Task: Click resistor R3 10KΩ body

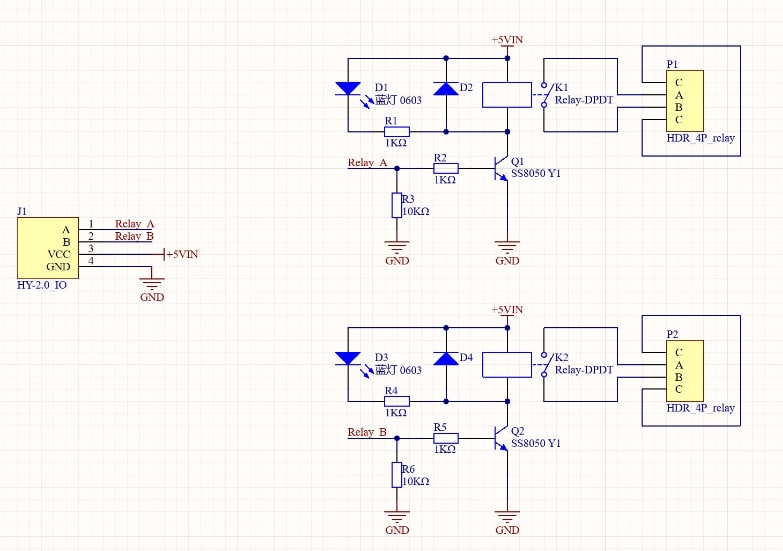Action: point(397,206)
